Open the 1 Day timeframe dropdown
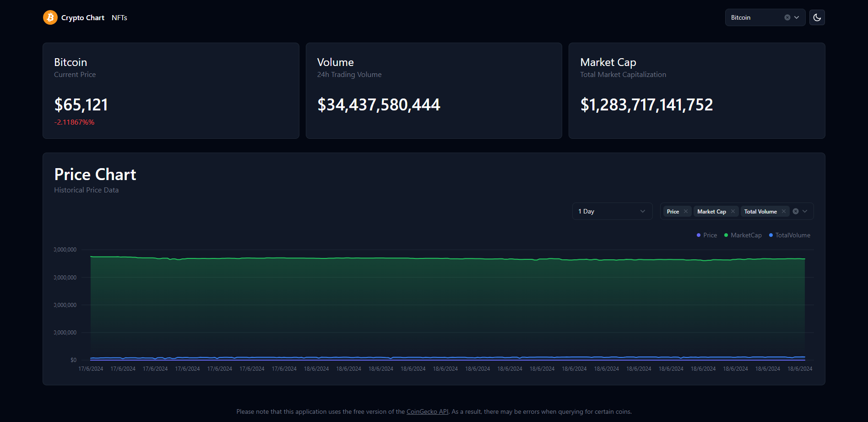 click(612, 211)
